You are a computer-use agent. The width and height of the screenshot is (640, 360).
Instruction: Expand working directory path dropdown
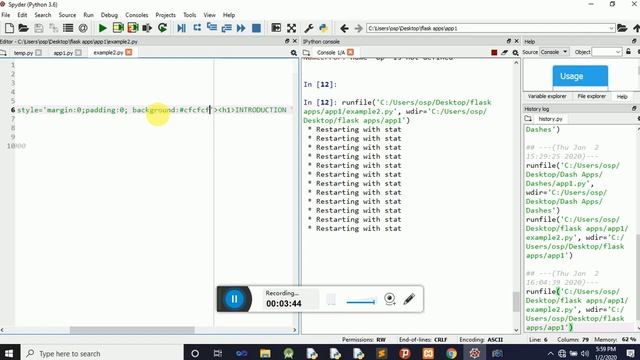coord(611,28)
